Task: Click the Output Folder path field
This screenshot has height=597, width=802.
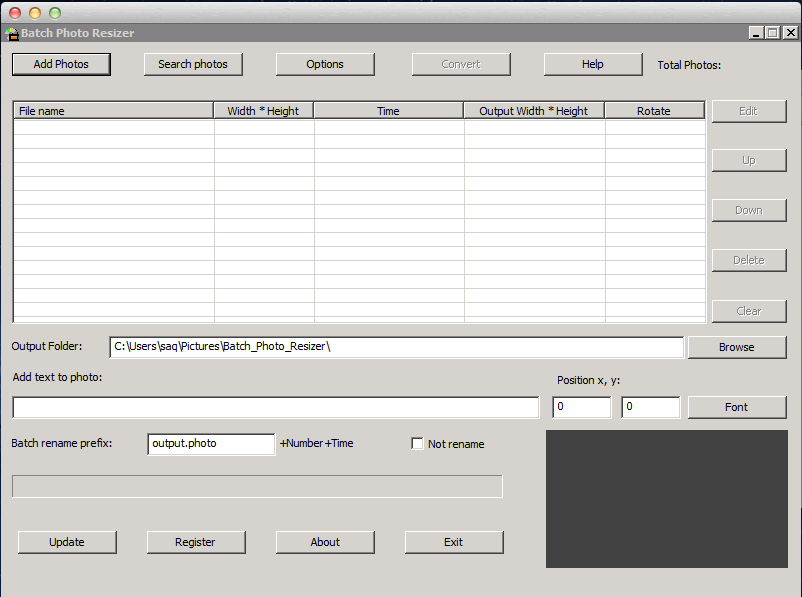Action: [396, 347]
